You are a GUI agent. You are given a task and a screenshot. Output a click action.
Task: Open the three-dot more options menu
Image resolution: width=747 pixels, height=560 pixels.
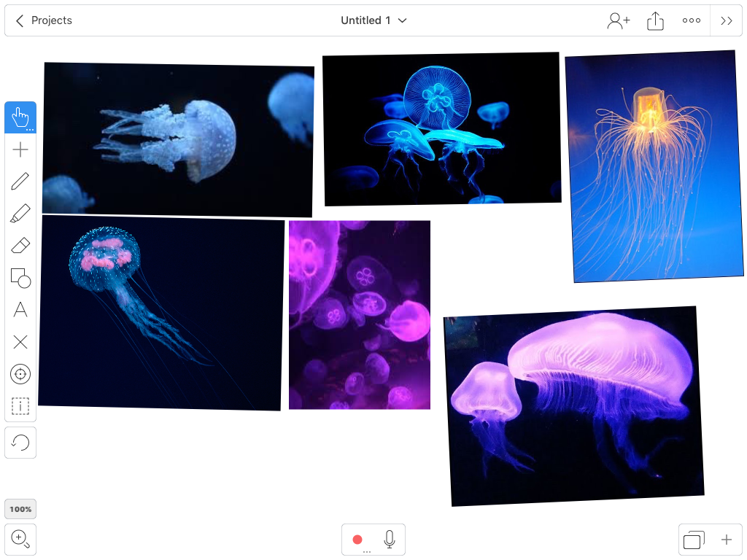tap(692, 20)
